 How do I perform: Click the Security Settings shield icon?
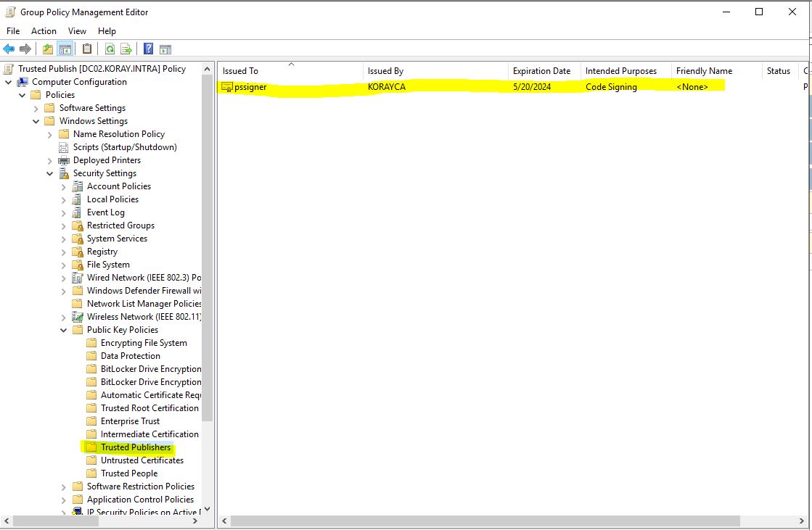pos(64,173)
